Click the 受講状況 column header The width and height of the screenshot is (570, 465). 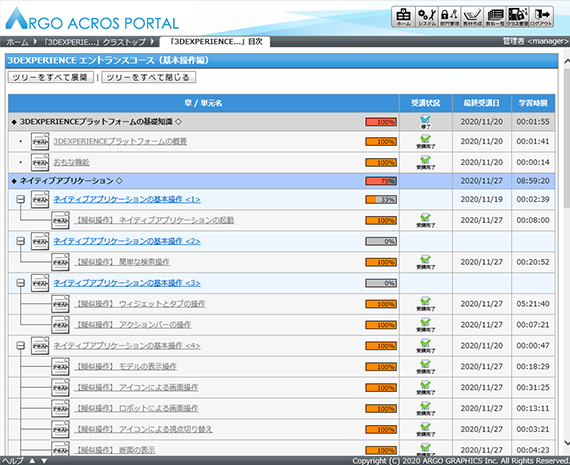point(426,103)
